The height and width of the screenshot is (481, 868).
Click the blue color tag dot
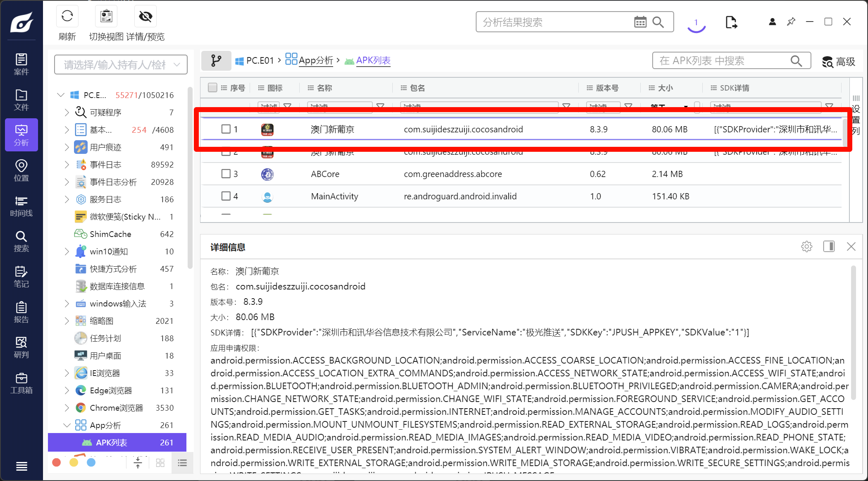pyautogui.click(x=91, y=462)
